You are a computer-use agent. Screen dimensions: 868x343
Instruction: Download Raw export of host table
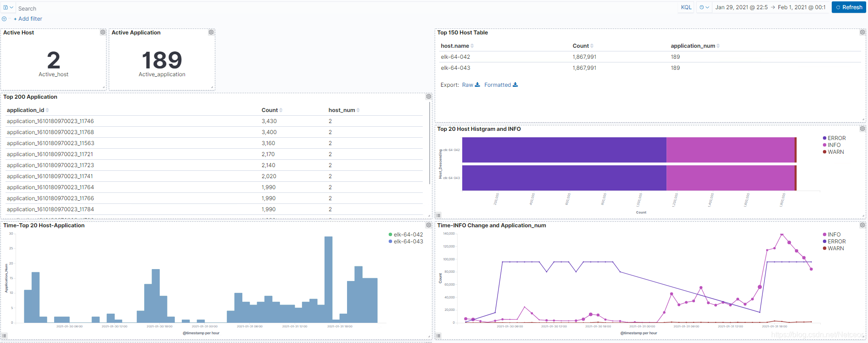[x=471, y=85]
